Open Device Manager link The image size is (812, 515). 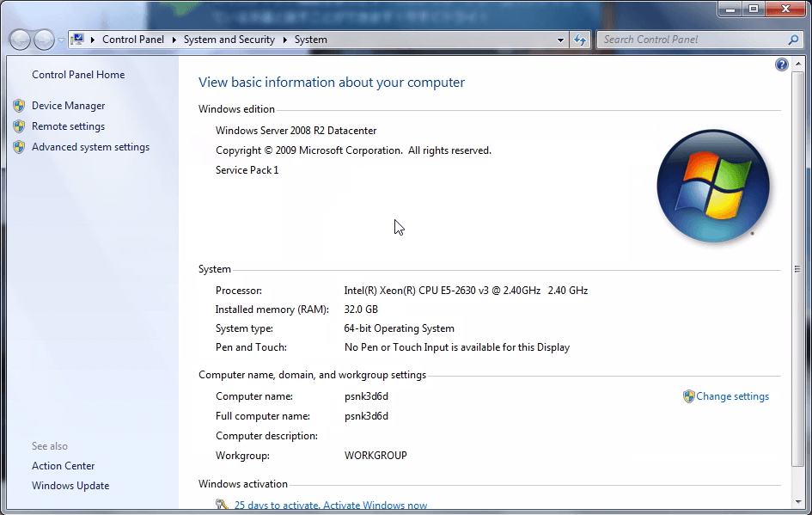click(68, 106)
